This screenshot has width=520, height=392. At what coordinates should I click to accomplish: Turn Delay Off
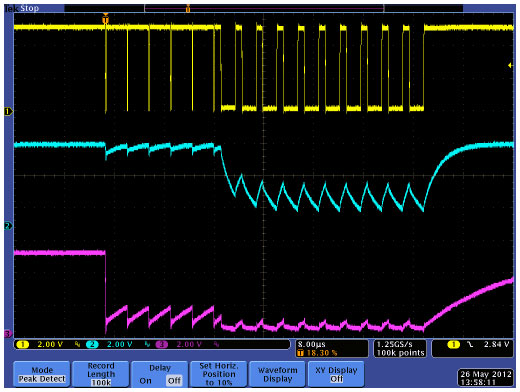click(x=174, y=381)
